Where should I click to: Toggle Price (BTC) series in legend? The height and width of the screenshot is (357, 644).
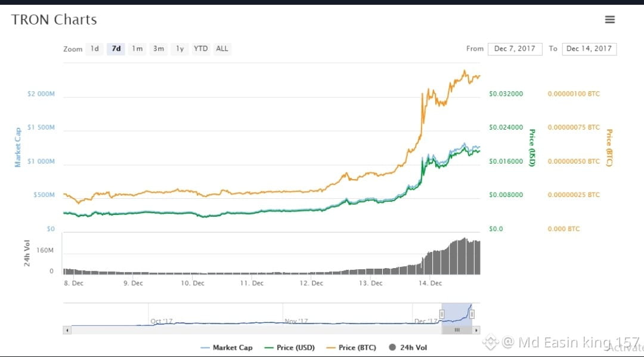point(352,348)
